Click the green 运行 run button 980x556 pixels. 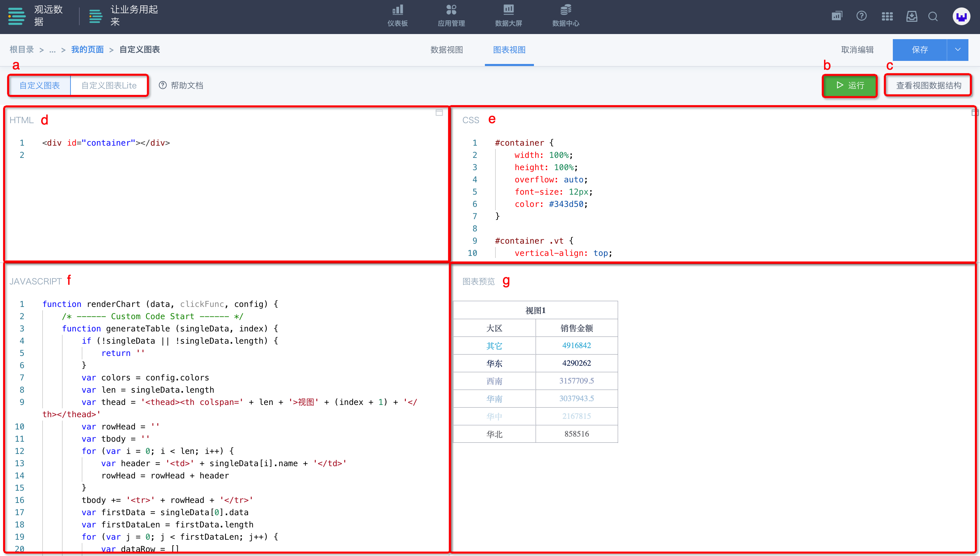(850, 85)
